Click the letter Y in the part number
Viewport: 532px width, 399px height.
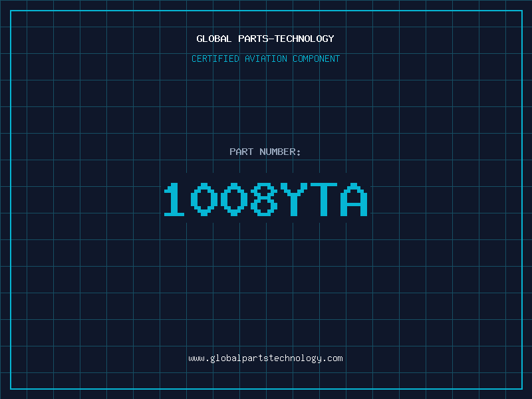pos(294,199)
